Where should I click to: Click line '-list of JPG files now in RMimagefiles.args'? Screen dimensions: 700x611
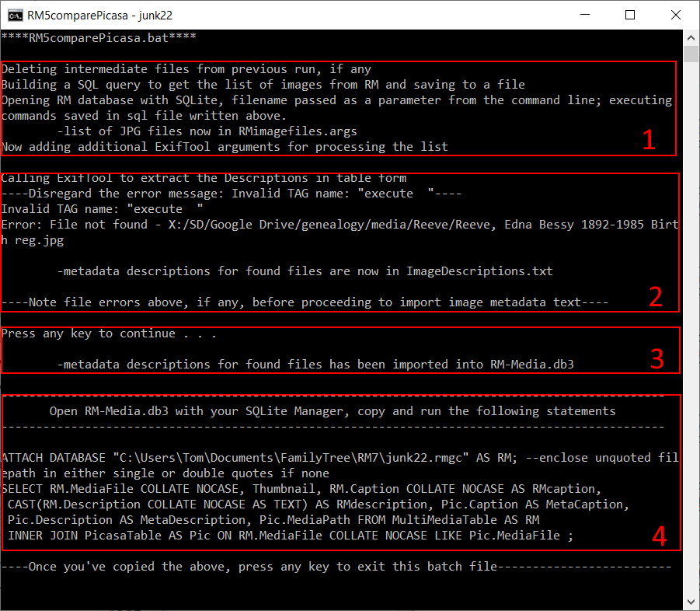[x=207, y=131]
